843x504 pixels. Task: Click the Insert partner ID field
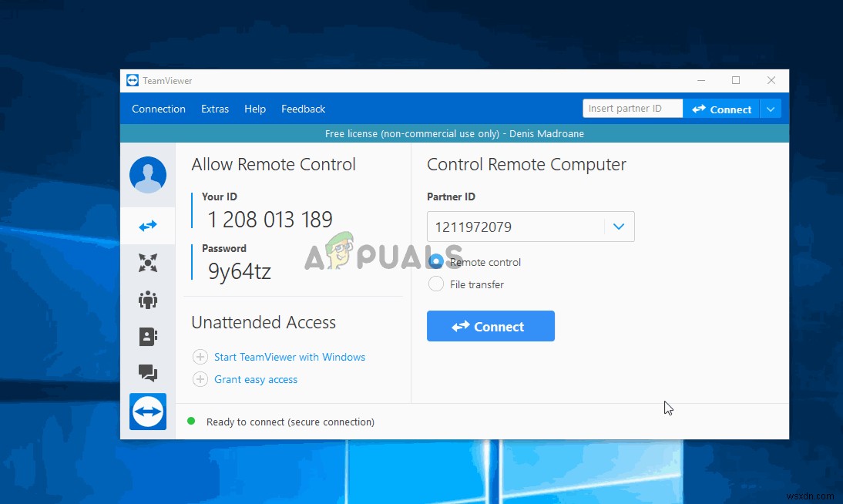click(633, 109)
